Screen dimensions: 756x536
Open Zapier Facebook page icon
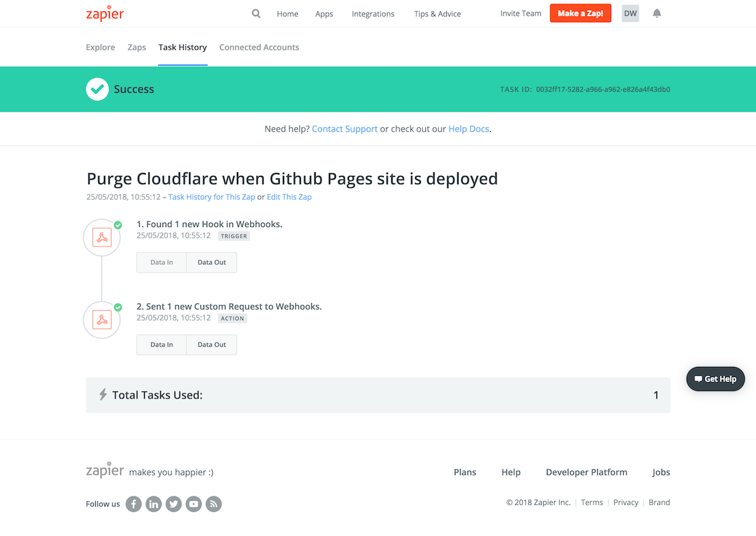coord(134,504)
